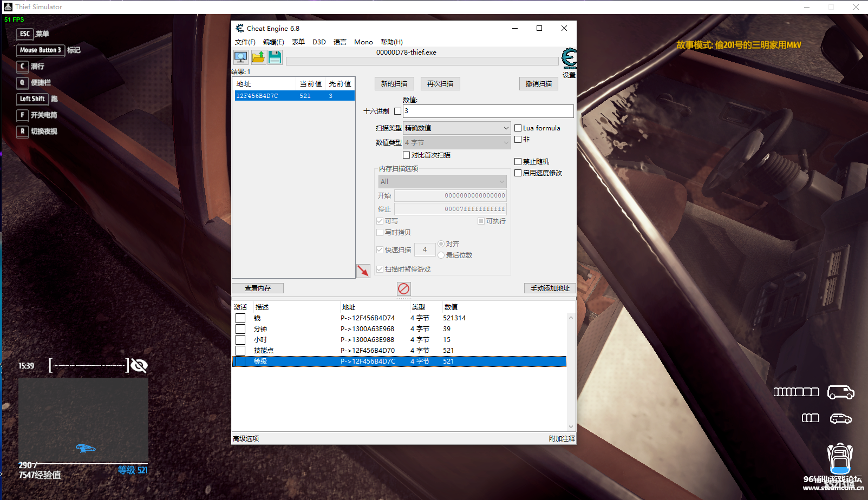Image resolution: width=868 pixels, height=500 pixels.
Task: Click the backpack icon in game HUD
Action: 840,458
